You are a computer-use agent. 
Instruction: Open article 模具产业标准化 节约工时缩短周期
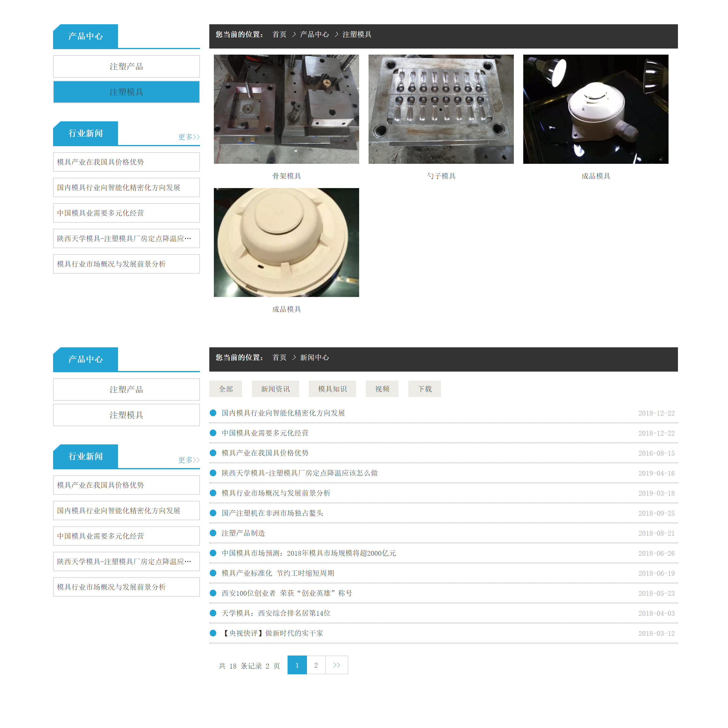[x=278, y=573]
